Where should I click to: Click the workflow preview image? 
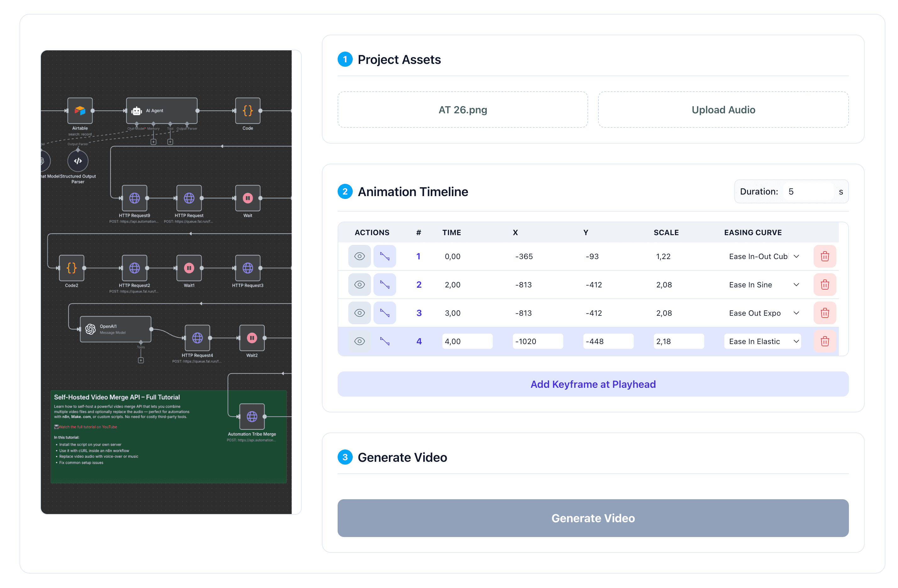(166, 282)
